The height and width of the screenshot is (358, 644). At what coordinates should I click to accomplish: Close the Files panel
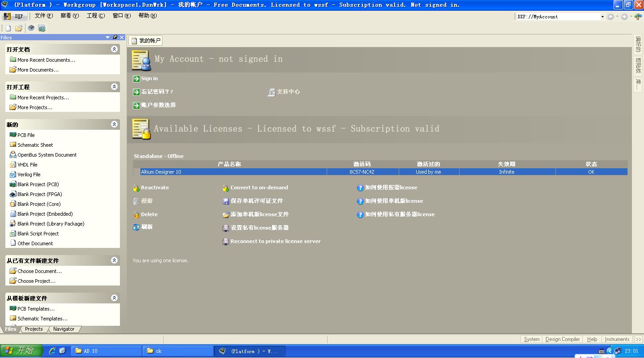point(121,38)
